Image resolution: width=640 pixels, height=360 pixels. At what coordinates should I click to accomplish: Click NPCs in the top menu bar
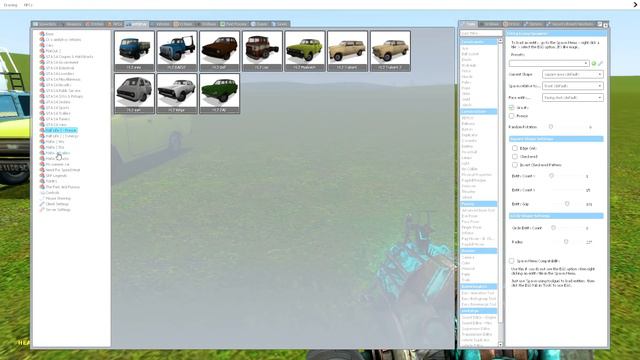point(28,5)
